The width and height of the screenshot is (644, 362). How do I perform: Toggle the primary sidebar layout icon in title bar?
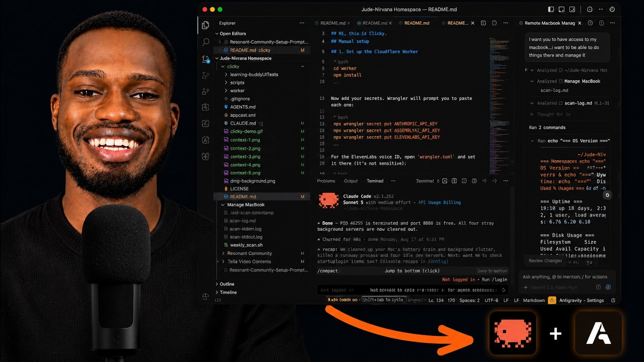tap(550, 9)
